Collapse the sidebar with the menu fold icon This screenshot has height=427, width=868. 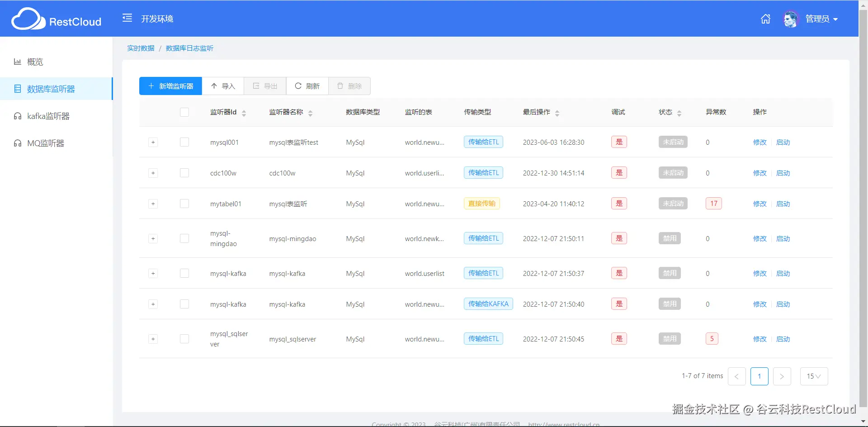click(x=127, y=18)
